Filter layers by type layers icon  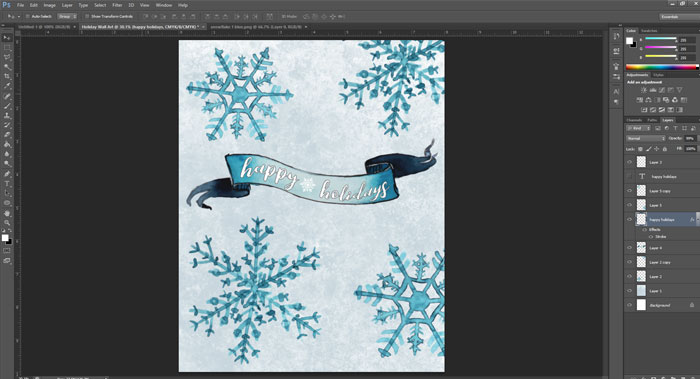[675, 129]
